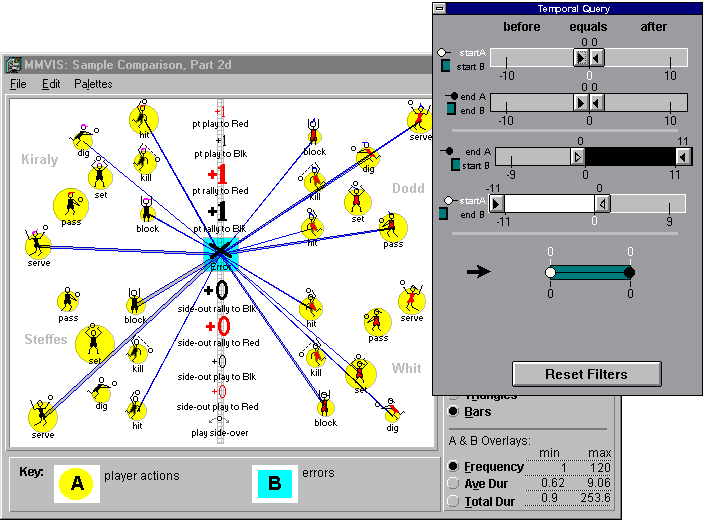
Task: Click the Whit player name label
Action: pyautogui.click(x=406, y=368)
